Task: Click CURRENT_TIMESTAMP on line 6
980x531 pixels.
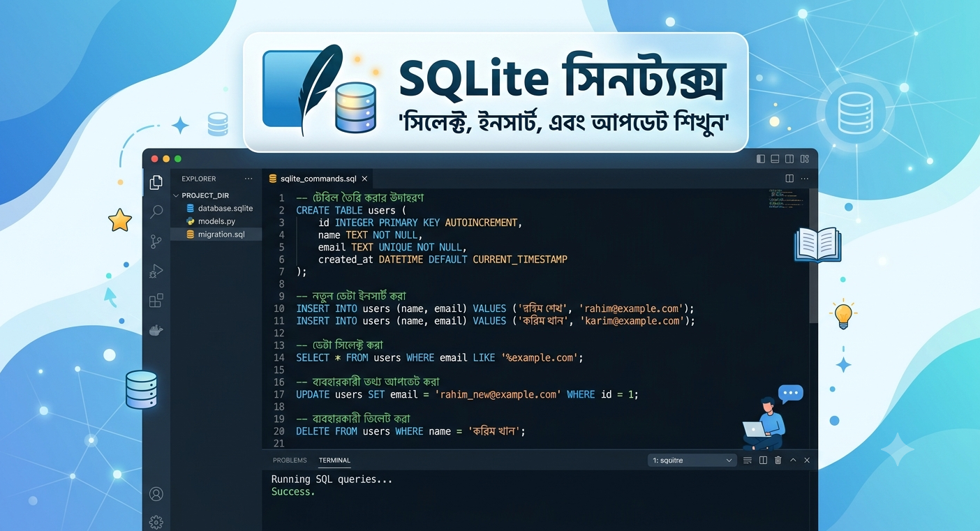Action: click(x=520, y=260)
